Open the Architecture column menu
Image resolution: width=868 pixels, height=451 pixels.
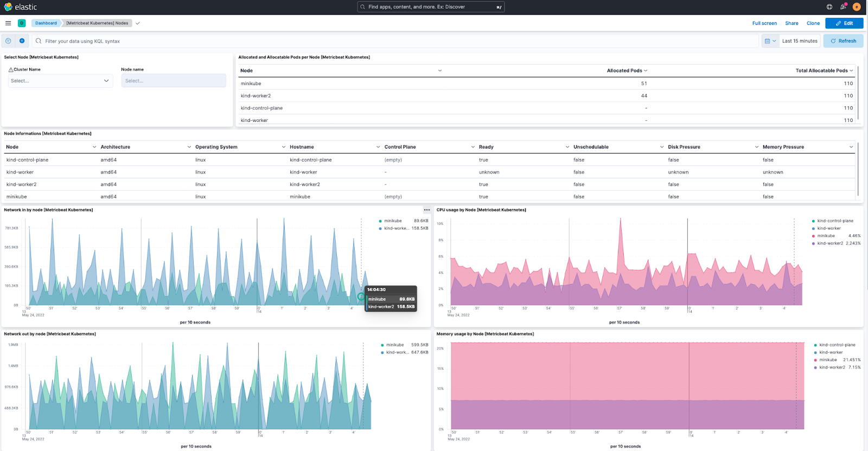point(189,147)
